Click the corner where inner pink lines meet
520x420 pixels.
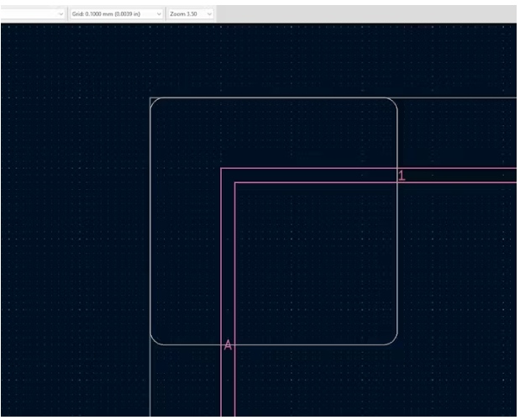click(x=234, y=182)
